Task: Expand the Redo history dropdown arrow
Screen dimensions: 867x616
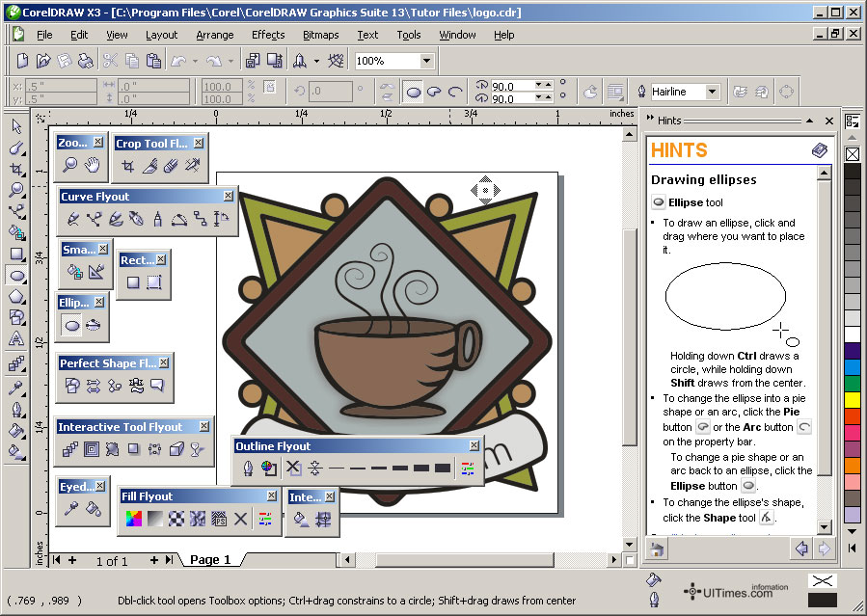Action: 230,61
